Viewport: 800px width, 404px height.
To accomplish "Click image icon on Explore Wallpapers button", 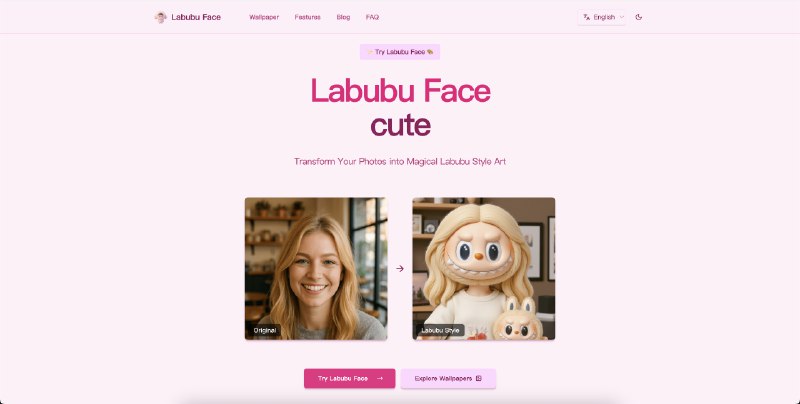I will tap(479, 378).
